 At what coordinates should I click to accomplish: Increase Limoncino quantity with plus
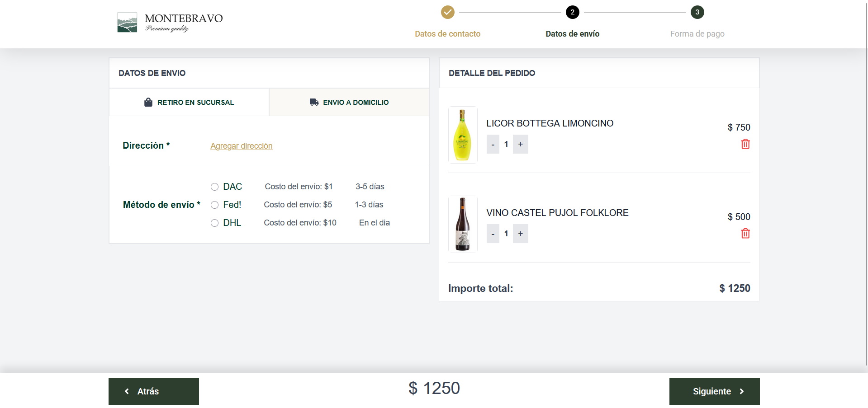tap(520, 144)
